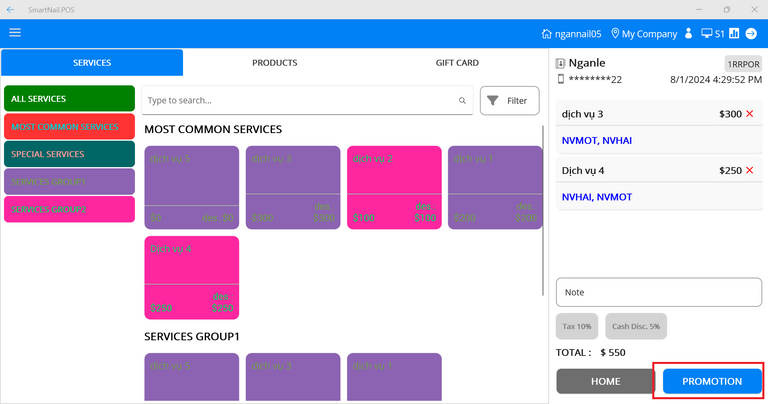
Task: Open the hamburger navigation menu
Action: (x=15, y=33)
